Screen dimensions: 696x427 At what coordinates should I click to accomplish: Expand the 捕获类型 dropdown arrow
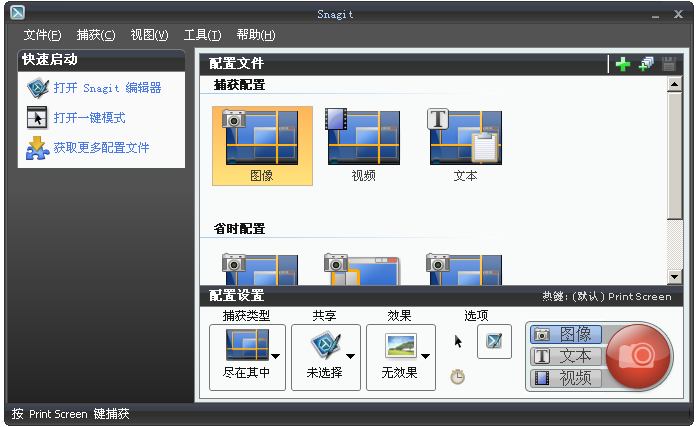pos(276,356)
